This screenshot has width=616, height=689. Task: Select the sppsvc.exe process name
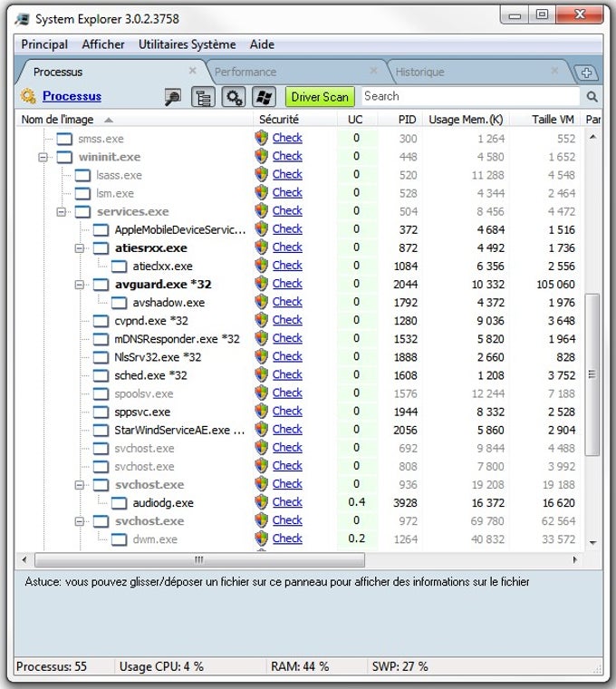pos(142,412)
